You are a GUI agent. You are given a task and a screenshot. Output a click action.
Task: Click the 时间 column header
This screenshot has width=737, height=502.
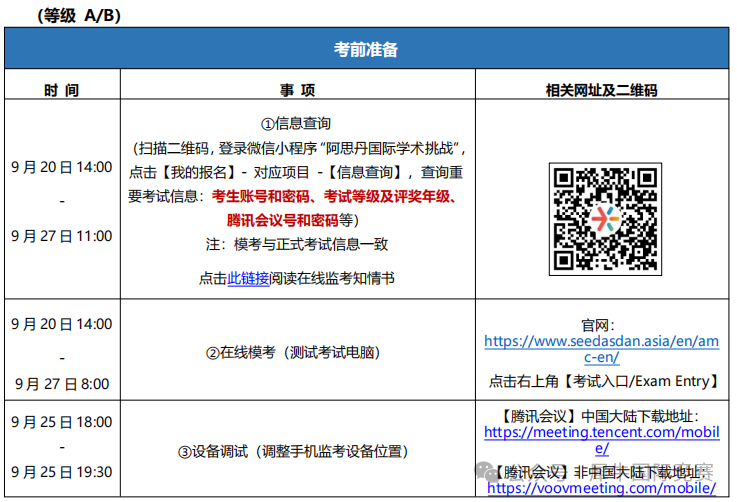point(61,88)
